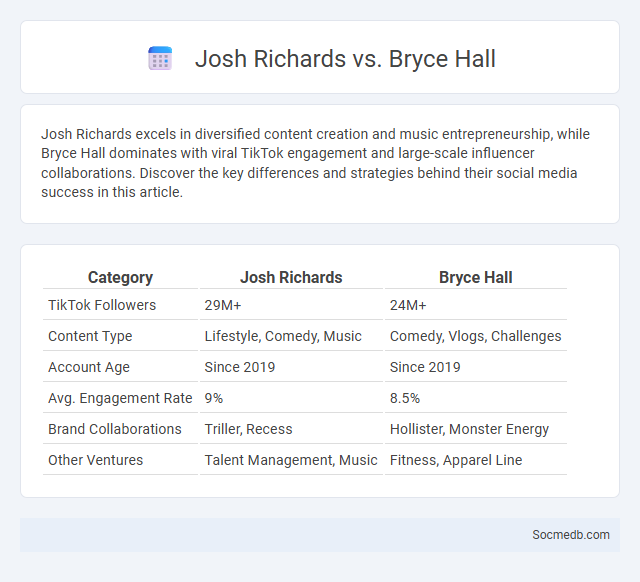
Task: Select the intro paragraph about Josh Richards
Action: 315,163
